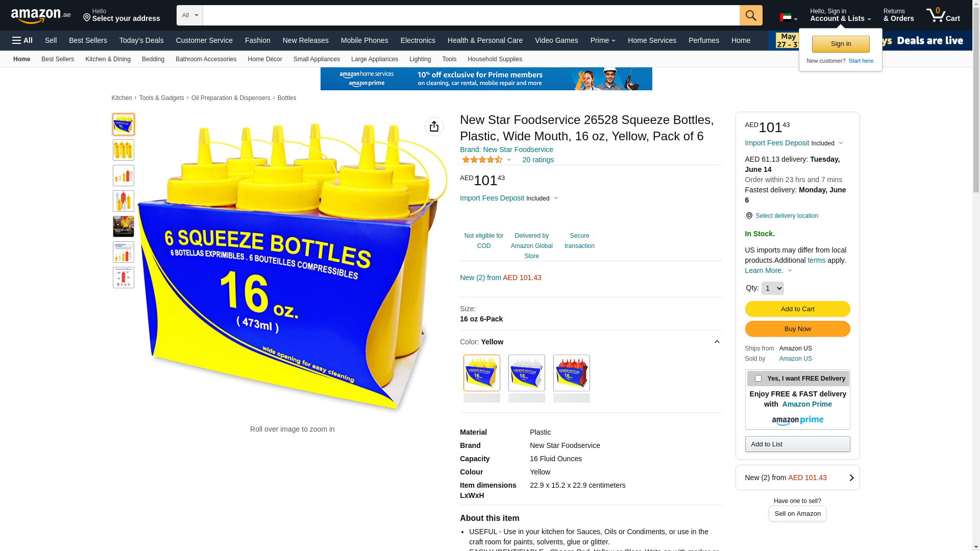Open the shopping cart icon
Screen dimensions: 980x551
pyautogui.click(x=943, y=15)
